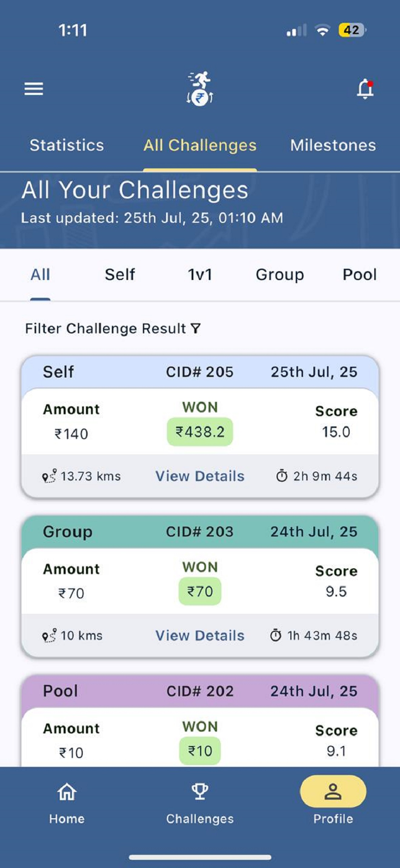Open the notifications bell
Viewport: 400px width, 868px height.
coord(365,89)
